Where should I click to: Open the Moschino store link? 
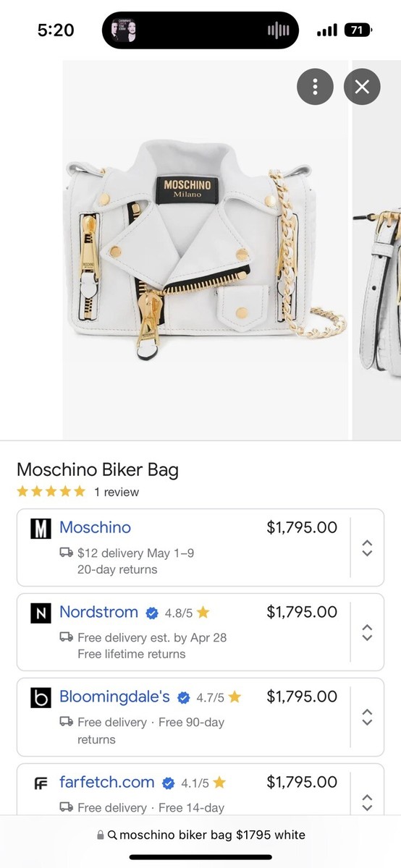(x=95, y=527)
